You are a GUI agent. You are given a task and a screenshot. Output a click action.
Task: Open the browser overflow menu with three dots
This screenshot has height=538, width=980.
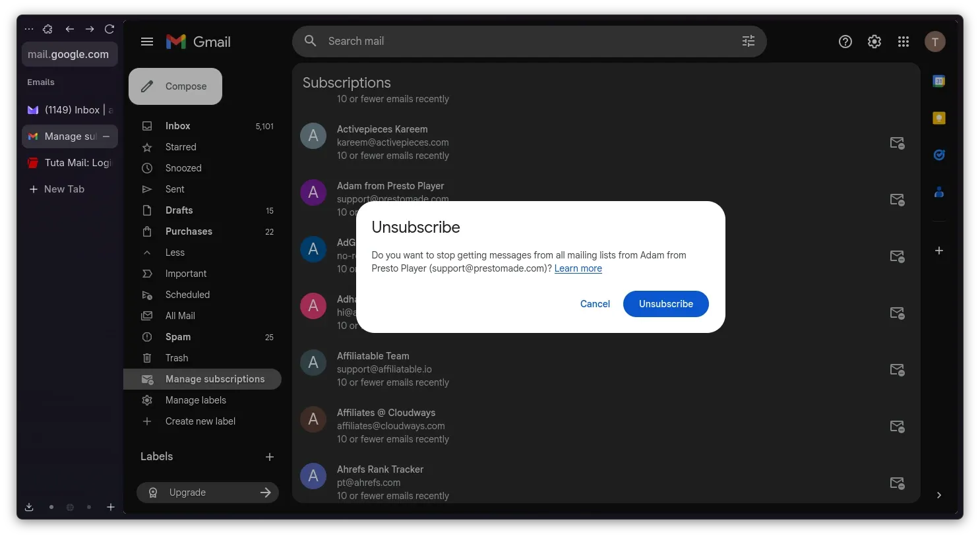click(x=28, y=29)
